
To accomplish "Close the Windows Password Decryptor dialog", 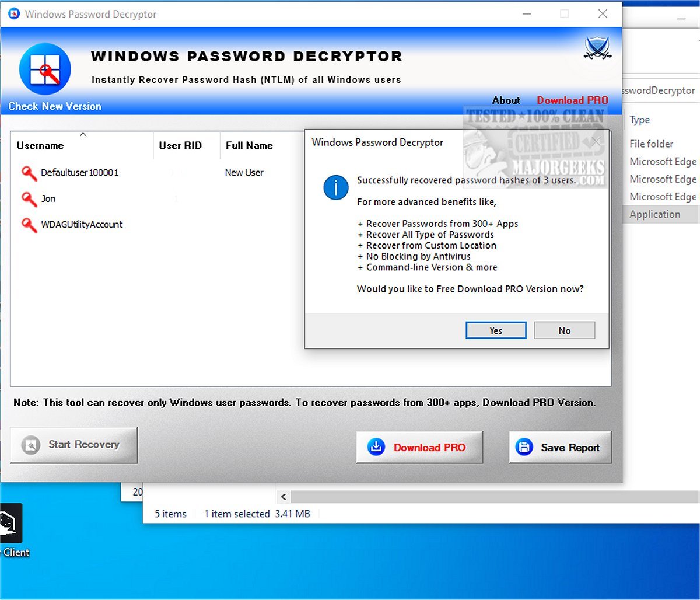I will 596,142.
